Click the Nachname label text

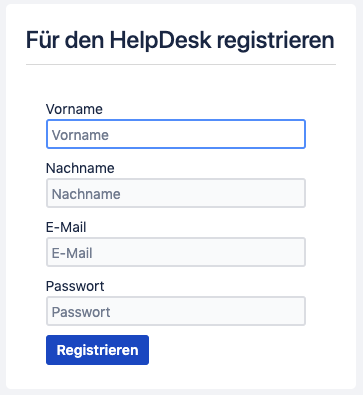80,168
